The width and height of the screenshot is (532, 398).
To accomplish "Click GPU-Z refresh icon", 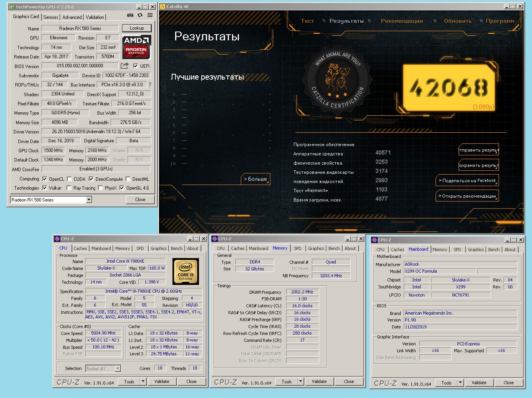I will 140,15.
